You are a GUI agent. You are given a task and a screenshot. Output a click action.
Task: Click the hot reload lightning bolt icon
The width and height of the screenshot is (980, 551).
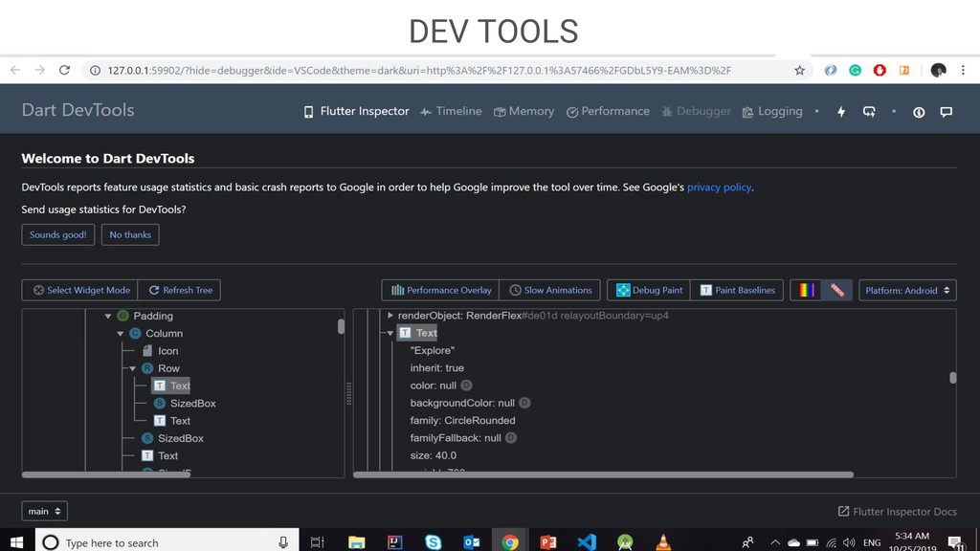tap(841, 112)
